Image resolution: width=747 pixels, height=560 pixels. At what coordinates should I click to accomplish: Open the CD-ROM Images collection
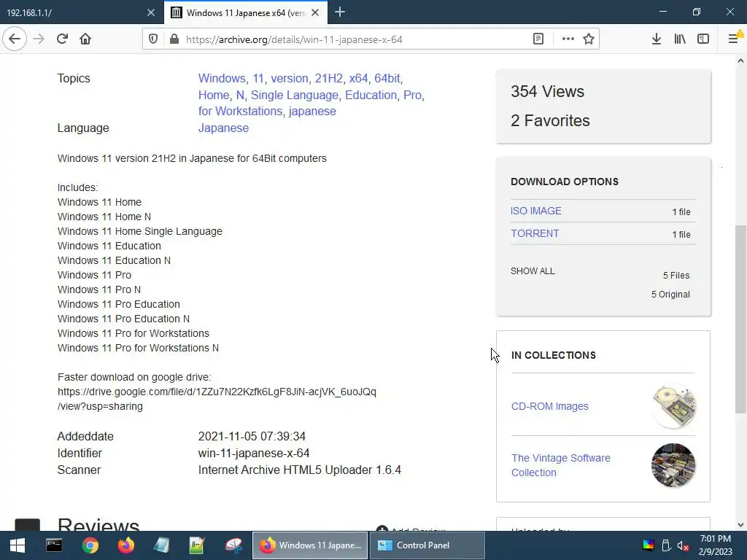pos(550,406)
